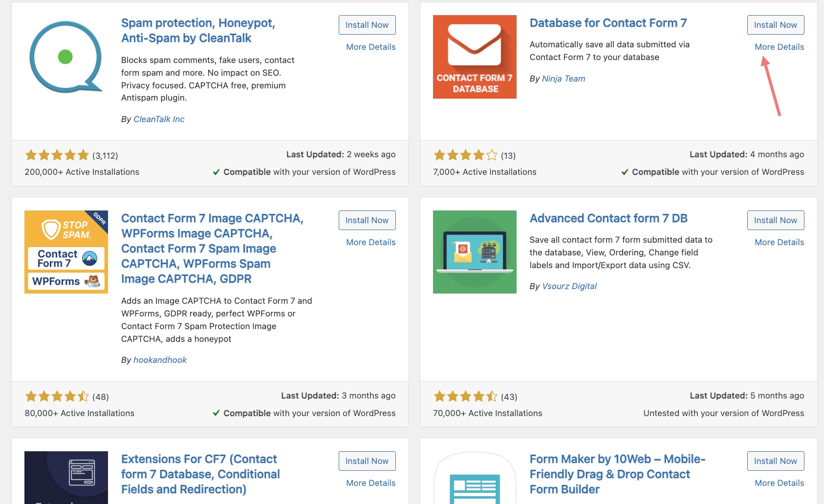824x504 pixels.
Task: Click Last Updated: 2 weeks ago text
Action: pyautogui.click(x=341, y=154)
